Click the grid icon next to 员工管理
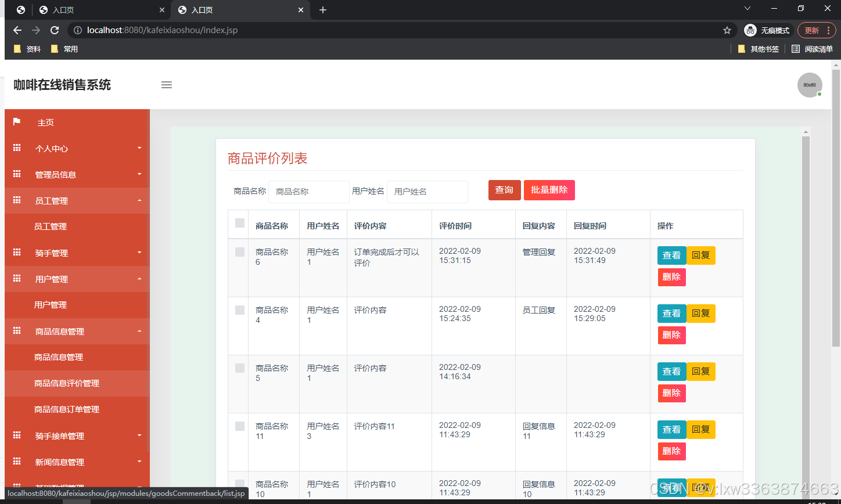The image size is (841, 504). 16,200
